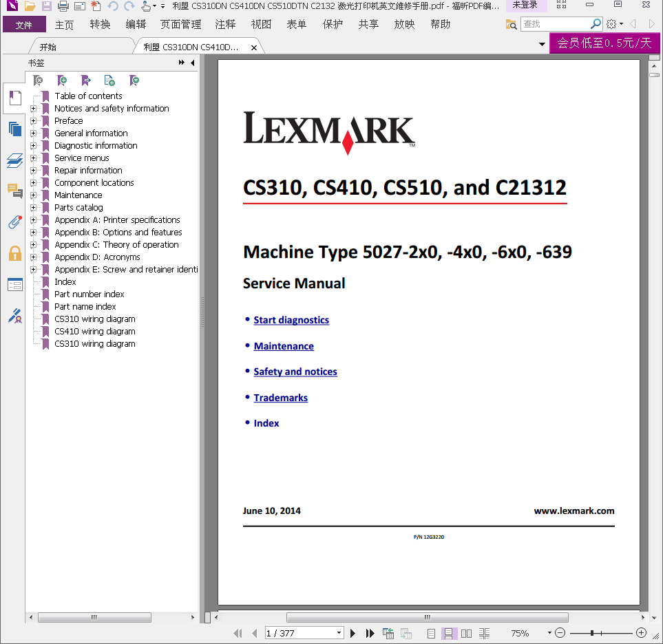663x644 pixels.
Task: Open the Digital Signatures panel icon
Action: pos(14,316)
